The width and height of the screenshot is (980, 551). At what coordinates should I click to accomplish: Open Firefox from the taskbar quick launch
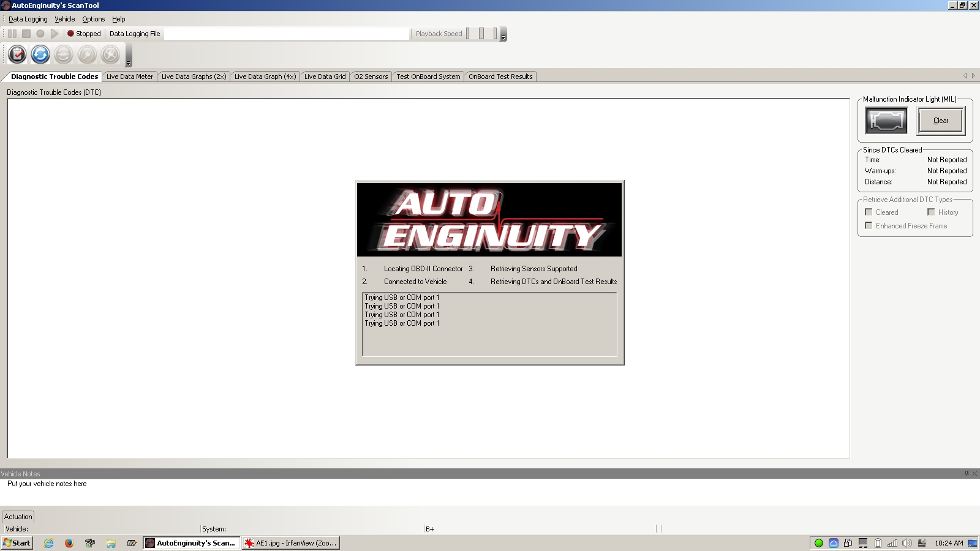click(x=69, y=543)
